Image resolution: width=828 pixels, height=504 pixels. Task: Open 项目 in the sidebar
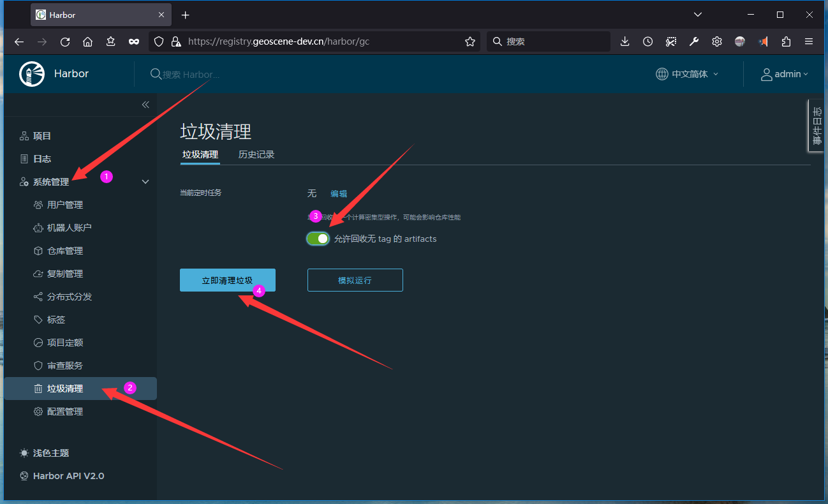(x=42, y=136)
